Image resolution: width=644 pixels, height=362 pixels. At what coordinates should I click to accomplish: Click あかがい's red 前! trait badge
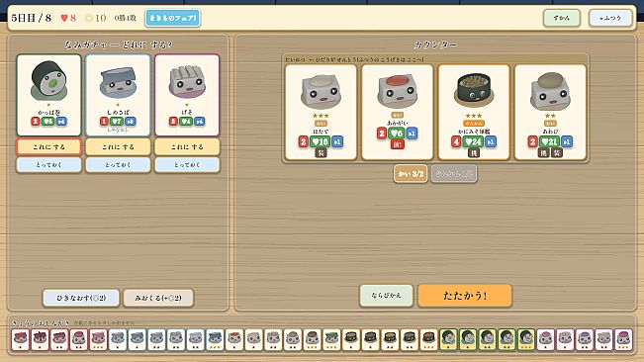click(397, 144)
